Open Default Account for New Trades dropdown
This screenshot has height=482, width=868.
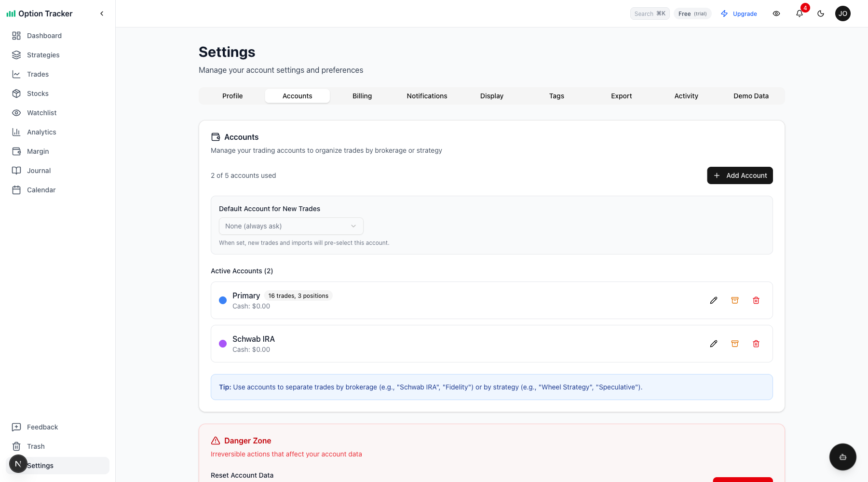pos(291,226)
